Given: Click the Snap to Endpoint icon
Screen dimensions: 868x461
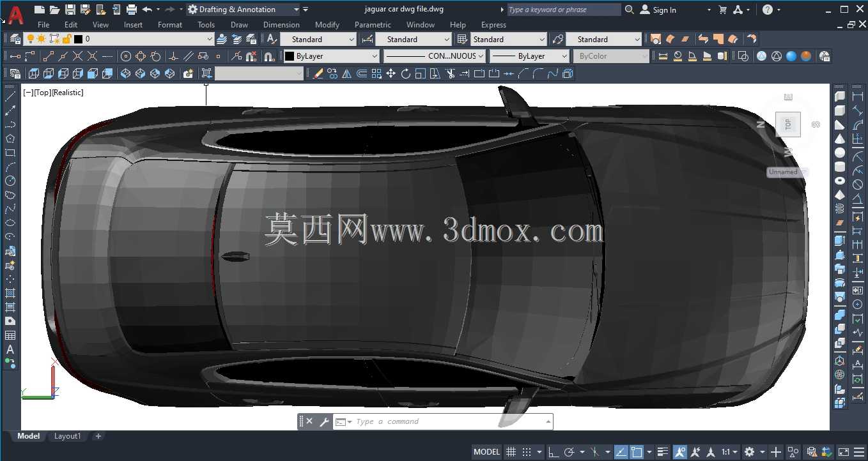Looking at the screenshot, I should [x=49, y=56].
